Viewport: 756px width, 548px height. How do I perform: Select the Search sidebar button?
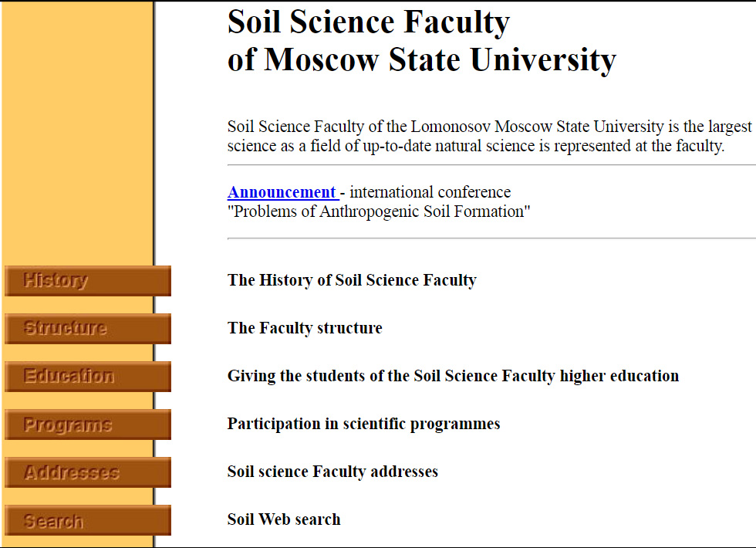coord(88,520)
